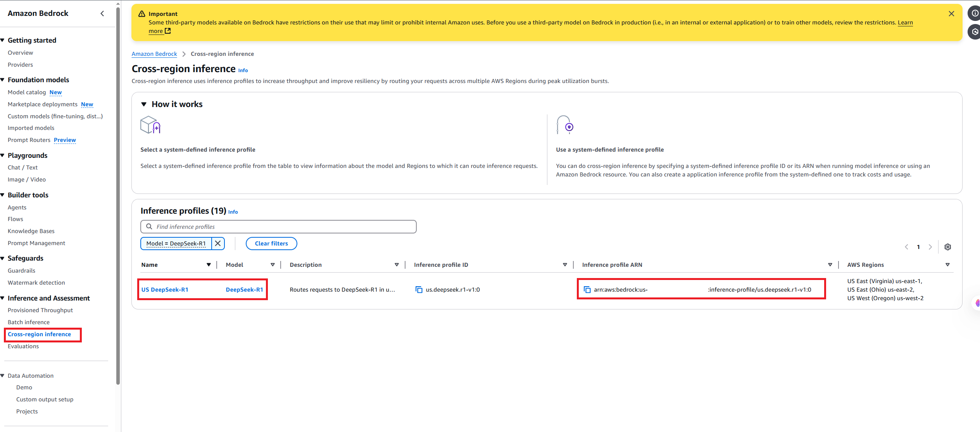Select page number 1 in pagination
The width and height of the screenshot is (980, 432).
(x=918, y=247)
